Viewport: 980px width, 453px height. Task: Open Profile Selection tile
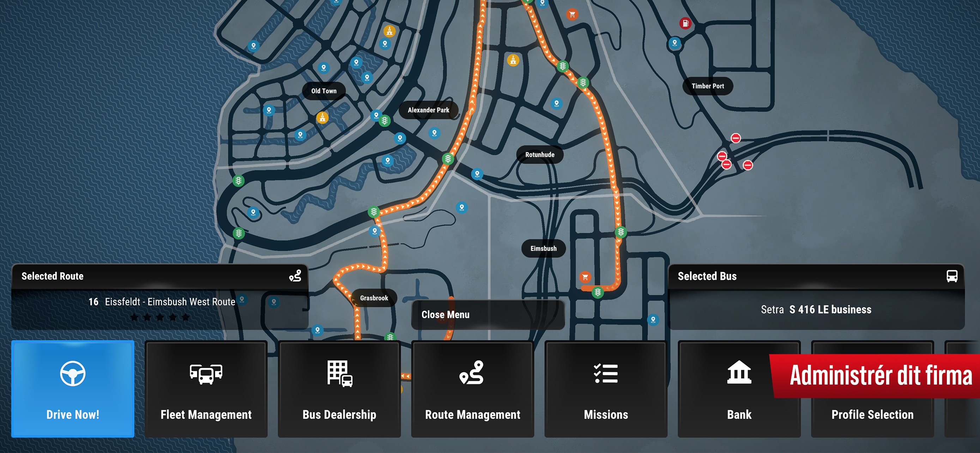pyautogui.click(x=872, y=414)
